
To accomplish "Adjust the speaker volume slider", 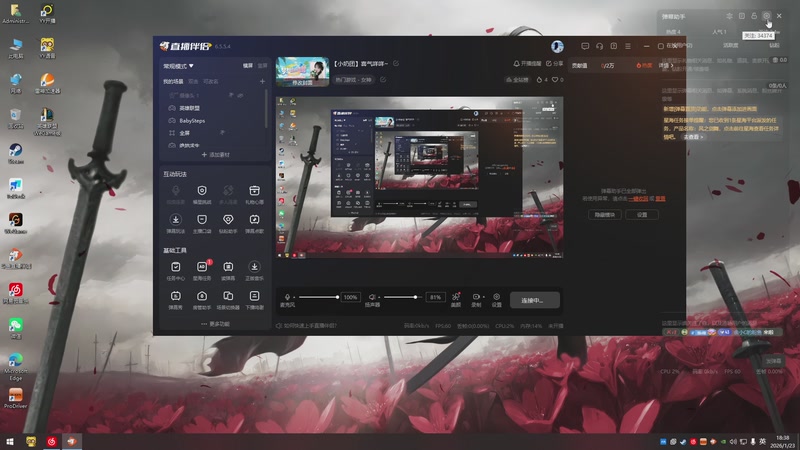I will (403, 297).
